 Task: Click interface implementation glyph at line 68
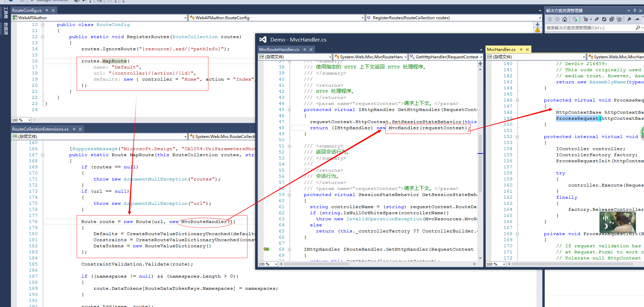(x=266, y=249)
